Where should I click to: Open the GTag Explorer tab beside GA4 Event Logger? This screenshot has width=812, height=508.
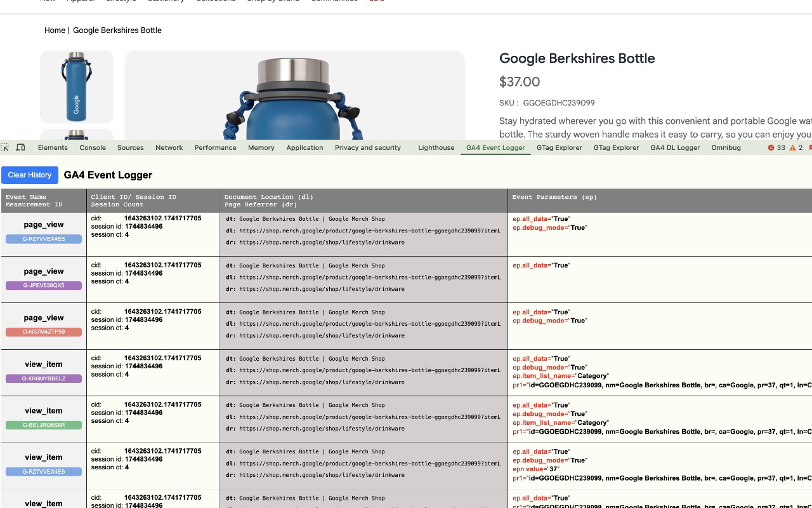click(x=560, y=147)
